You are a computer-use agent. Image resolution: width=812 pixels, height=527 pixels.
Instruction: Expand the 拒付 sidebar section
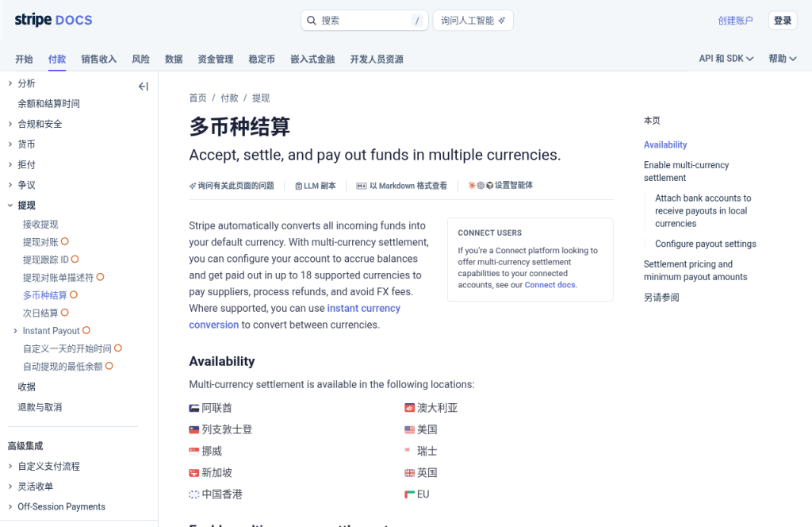tap(10, 164)
